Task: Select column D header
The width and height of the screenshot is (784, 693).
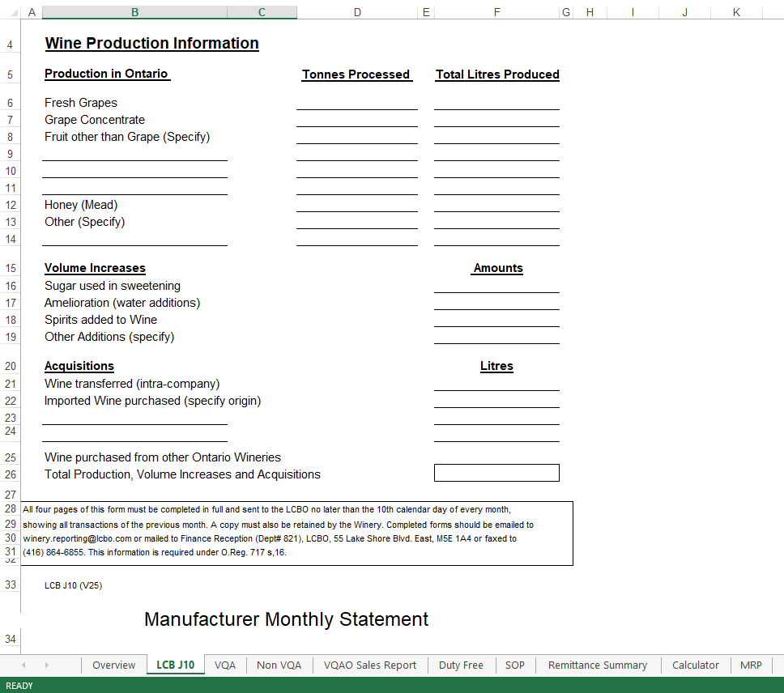Action: (x=357, y=12)
